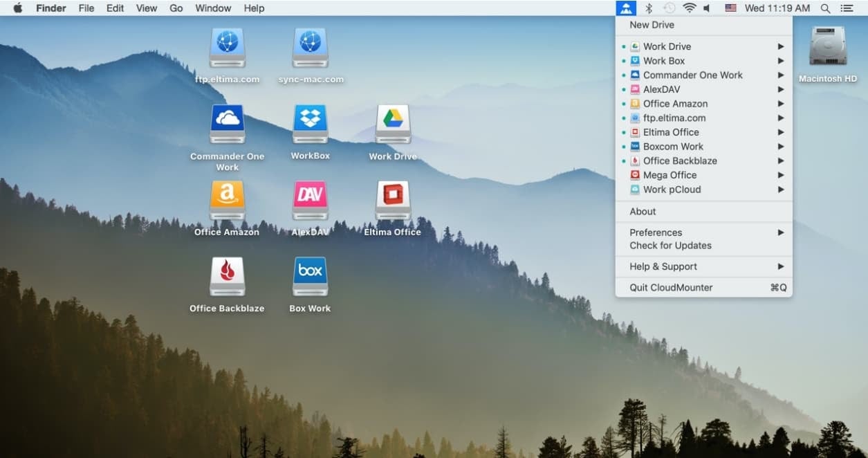Select the Office Amazon desktop drive icon
Image resolution: width=868 pixels, height=458 pixels.
[228, 200]
